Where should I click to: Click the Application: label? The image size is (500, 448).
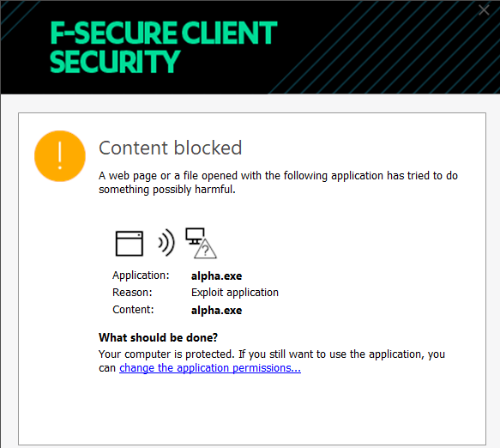point(141,275)
